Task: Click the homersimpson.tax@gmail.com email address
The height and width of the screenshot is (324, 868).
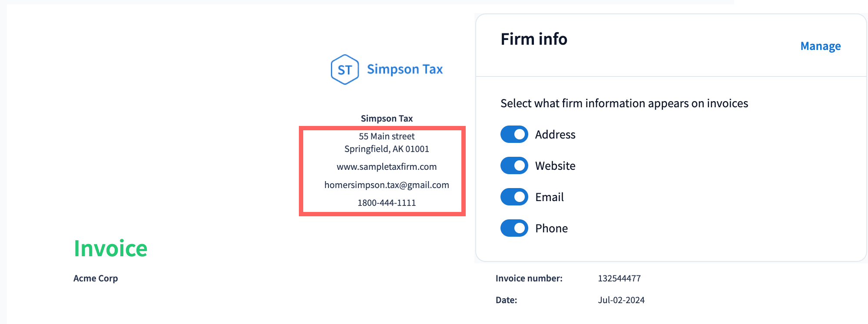Action: 387,185
